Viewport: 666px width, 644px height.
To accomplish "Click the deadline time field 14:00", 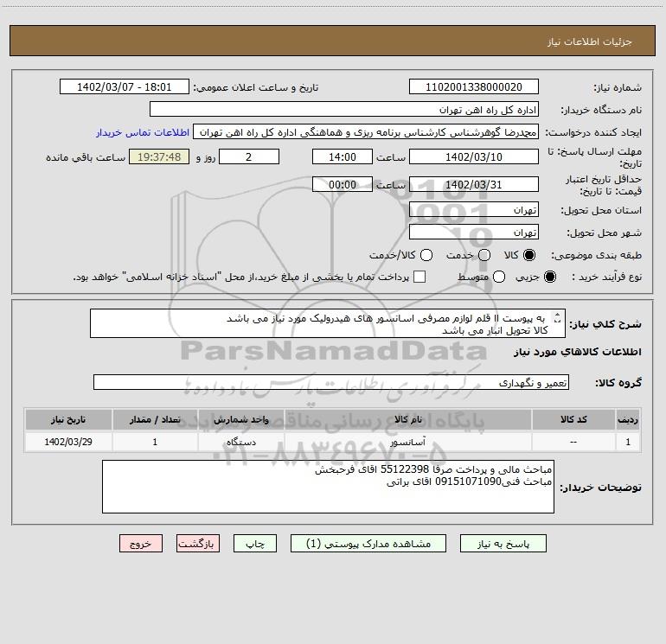I will click(x=343, y=156).
